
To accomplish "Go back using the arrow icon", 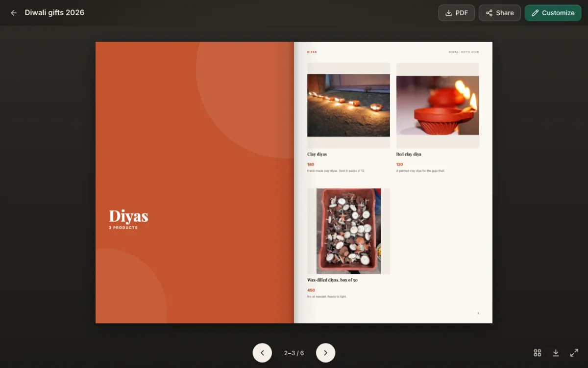I will [x=14, y=13].
